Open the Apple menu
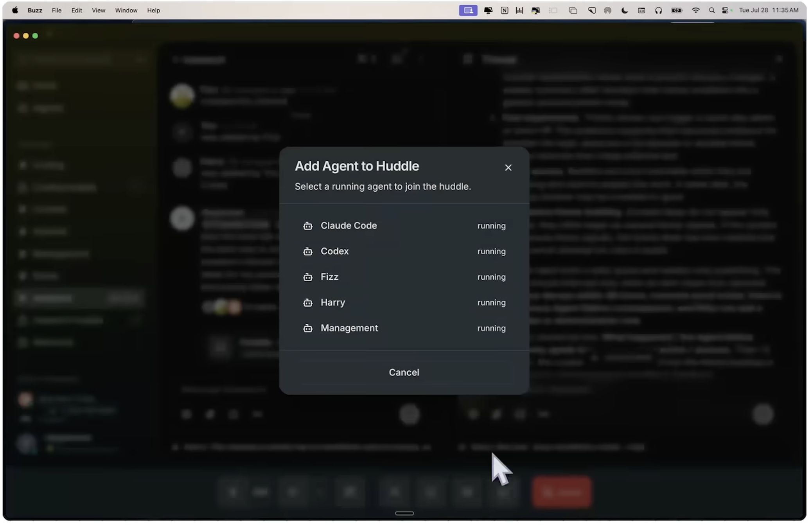Viewport: 812px width, 525px height. tap(15, 11)
